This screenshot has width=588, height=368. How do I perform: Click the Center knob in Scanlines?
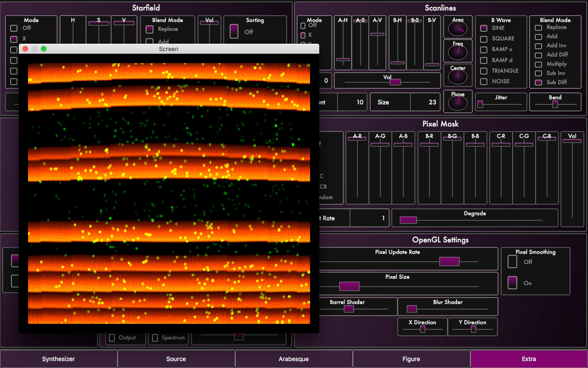(458, 76)
